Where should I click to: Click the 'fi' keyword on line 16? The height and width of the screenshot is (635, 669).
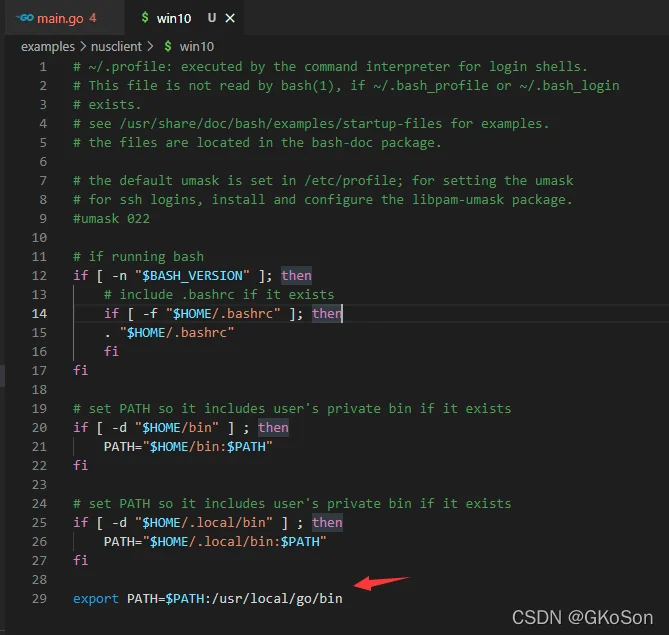[111, 352]
